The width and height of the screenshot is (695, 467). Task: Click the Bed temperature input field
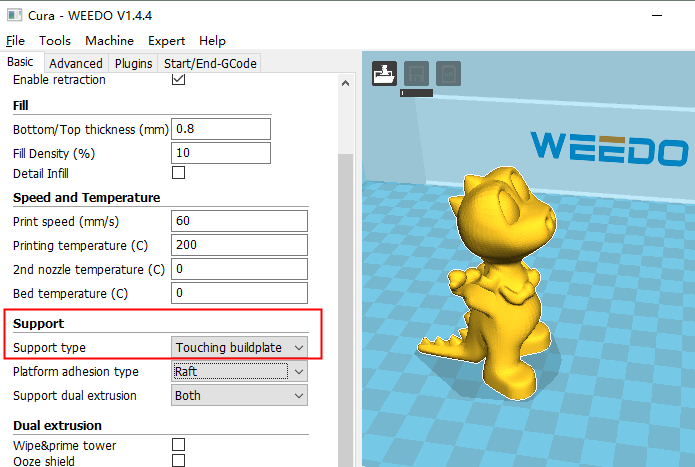coord(239,292)
